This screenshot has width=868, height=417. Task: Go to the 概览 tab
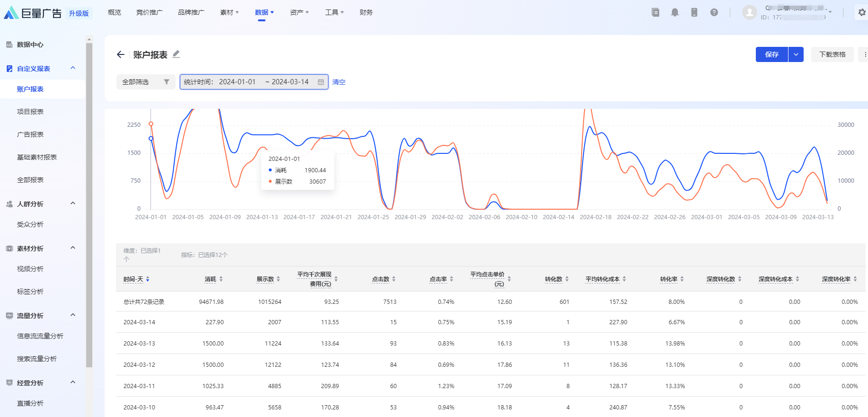115,12
